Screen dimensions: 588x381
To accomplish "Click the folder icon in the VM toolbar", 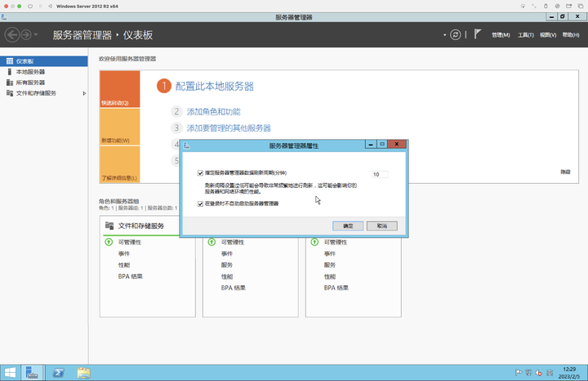I will (x=569, y=6).
